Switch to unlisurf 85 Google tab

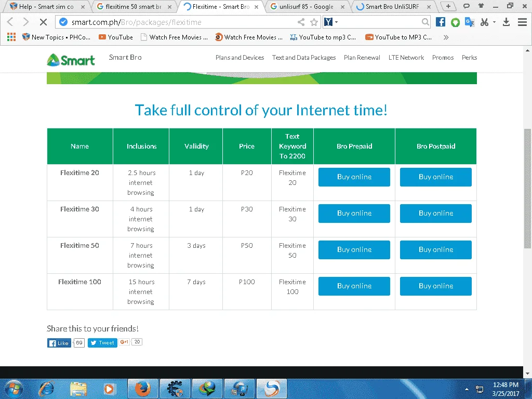tap(307, 6)
